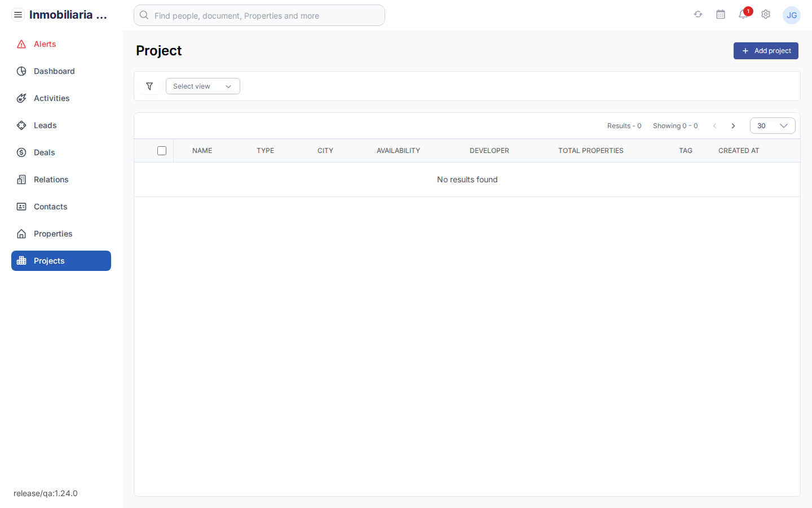The image size is (812, 508).
Task: Go to Properties via the house icon
Action: [x=21, y=234]
